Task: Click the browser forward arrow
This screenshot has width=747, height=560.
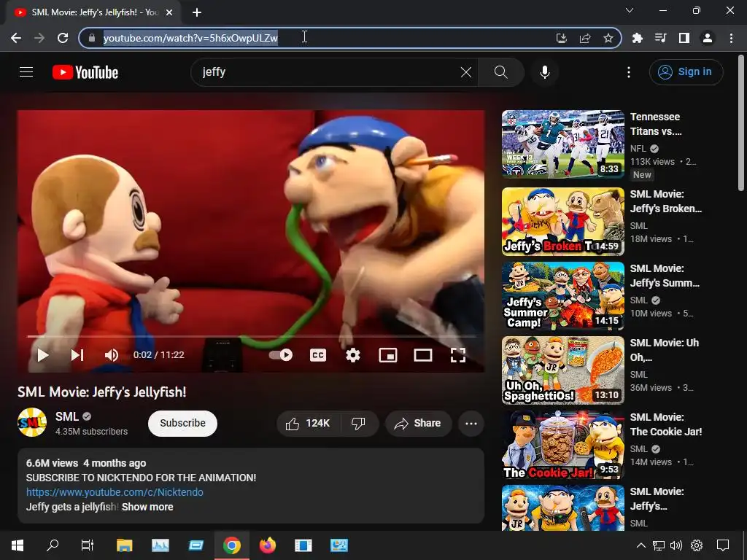Action: [x=39, y=38]
